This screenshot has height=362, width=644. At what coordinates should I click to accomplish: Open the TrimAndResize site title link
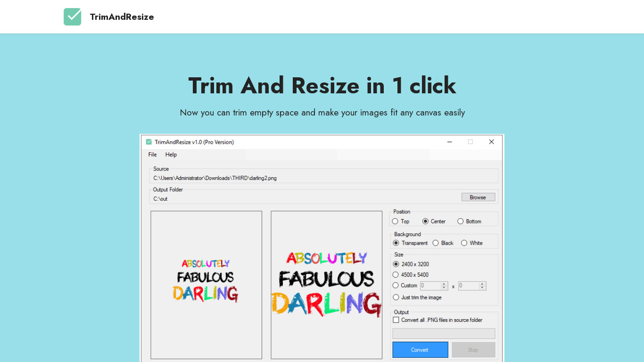tap(122, 17)
